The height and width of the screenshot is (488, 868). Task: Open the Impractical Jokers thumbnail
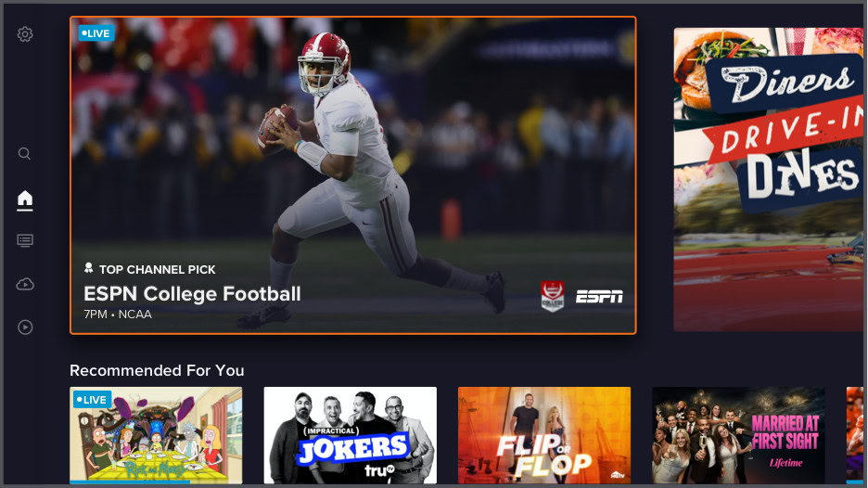351,435
